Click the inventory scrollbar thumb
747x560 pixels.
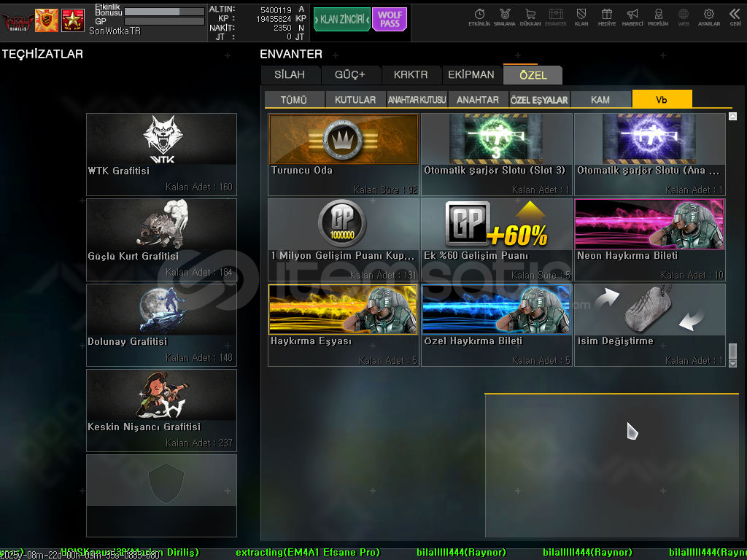click(x=732, y=351)
